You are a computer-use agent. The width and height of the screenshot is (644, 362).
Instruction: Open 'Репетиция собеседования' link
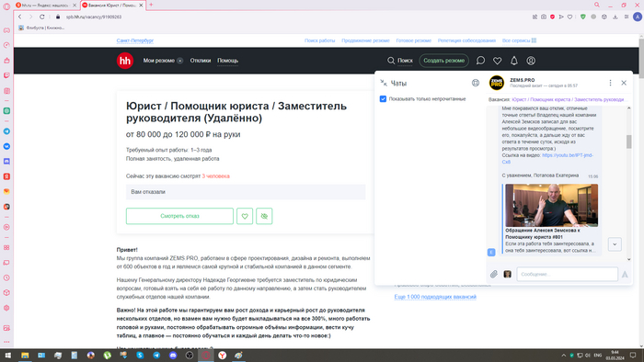point(466,40)
